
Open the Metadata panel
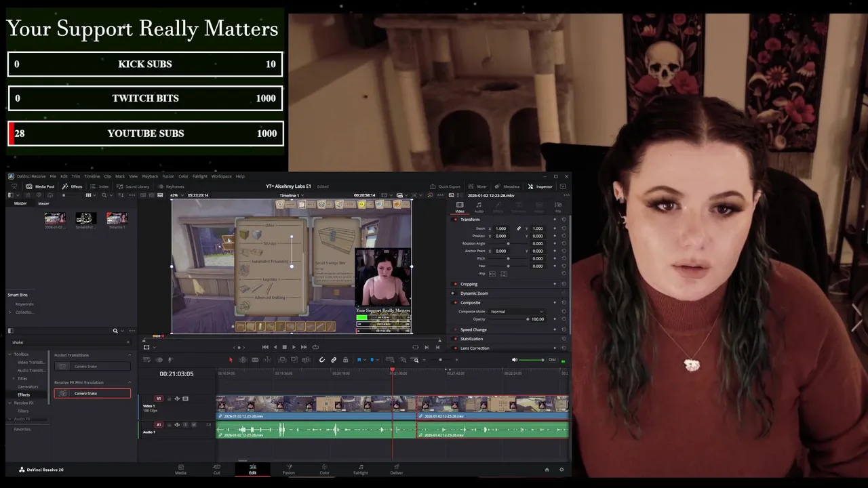click(x=507, y=186)
